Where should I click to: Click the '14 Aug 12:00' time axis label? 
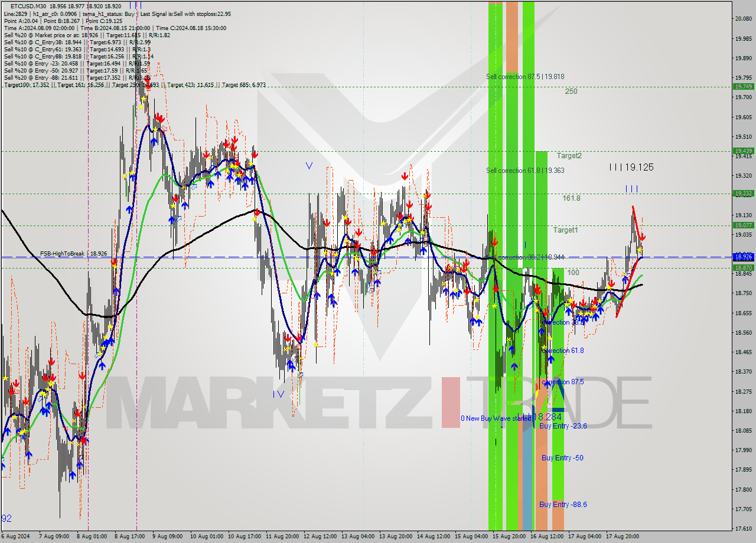(434, 537)
